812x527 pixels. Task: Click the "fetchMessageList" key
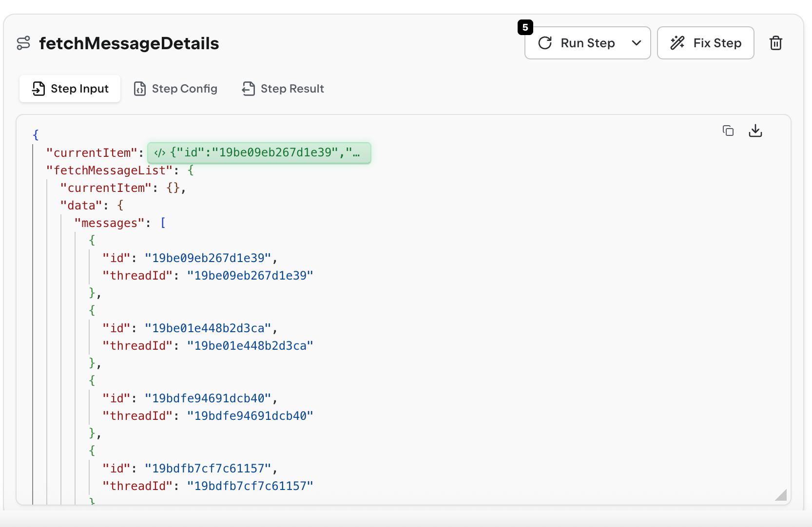click(110, 170)
